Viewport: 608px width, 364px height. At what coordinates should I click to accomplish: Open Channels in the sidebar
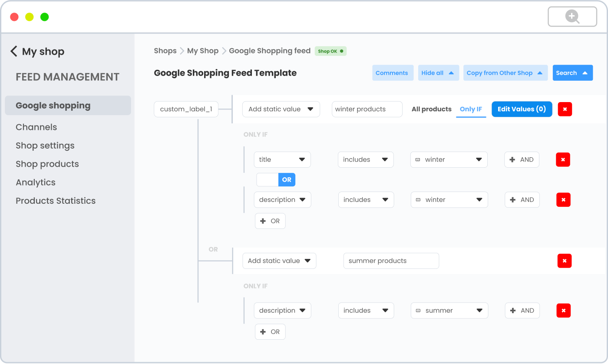(36, 127)
